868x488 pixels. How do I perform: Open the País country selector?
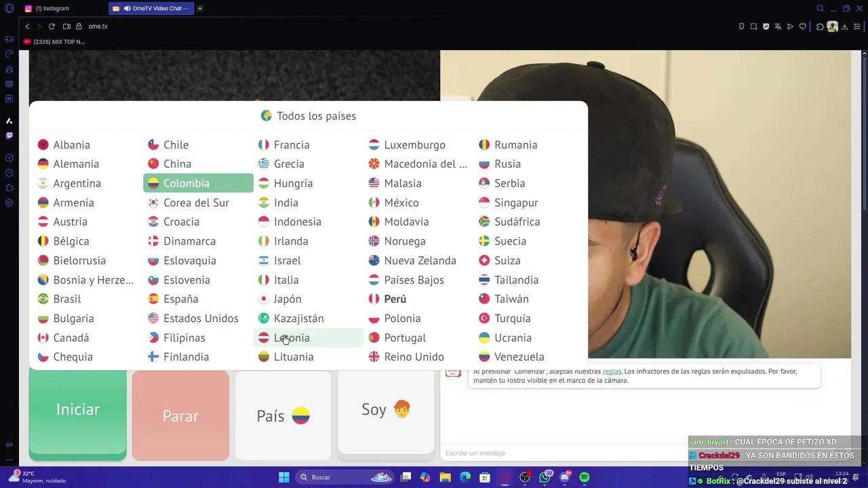coord(283,415)
